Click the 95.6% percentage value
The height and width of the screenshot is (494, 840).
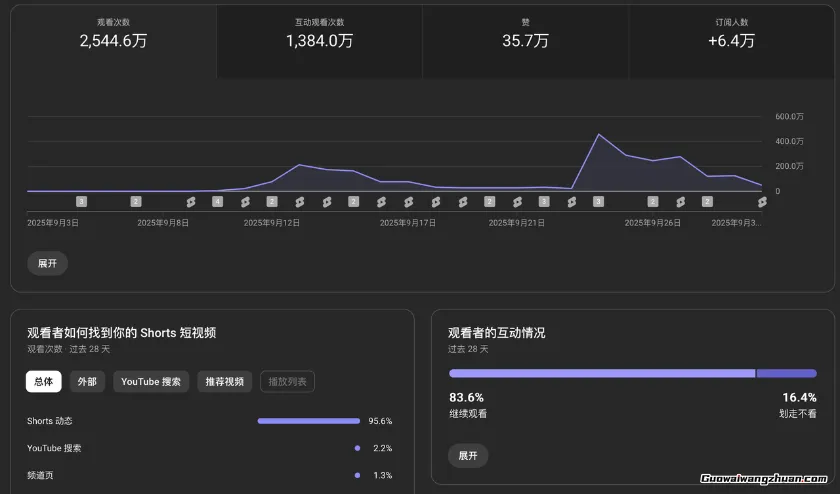click(x=380, y=421)
